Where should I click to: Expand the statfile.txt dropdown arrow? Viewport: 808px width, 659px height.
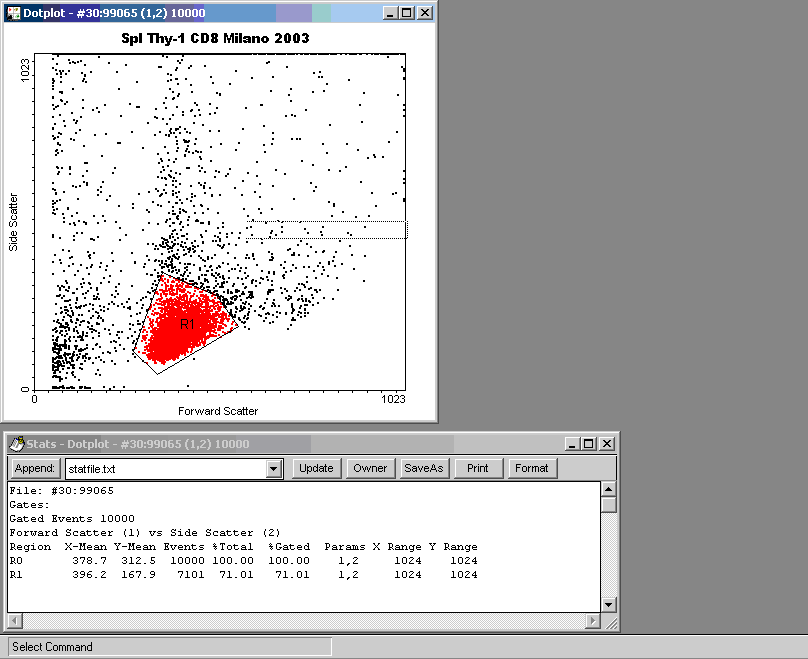(x=275, y=468)
